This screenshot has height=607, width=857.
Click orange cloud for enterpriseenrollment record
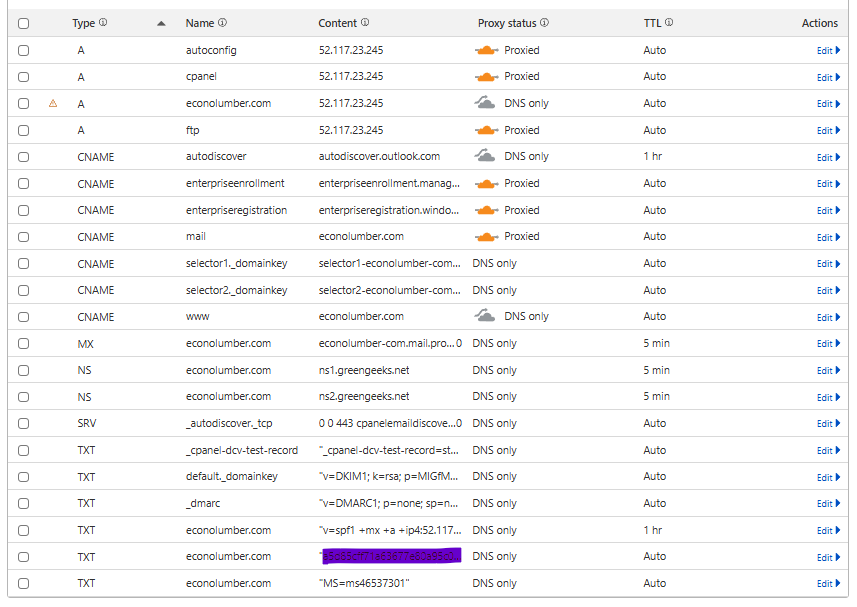(486, 184)
